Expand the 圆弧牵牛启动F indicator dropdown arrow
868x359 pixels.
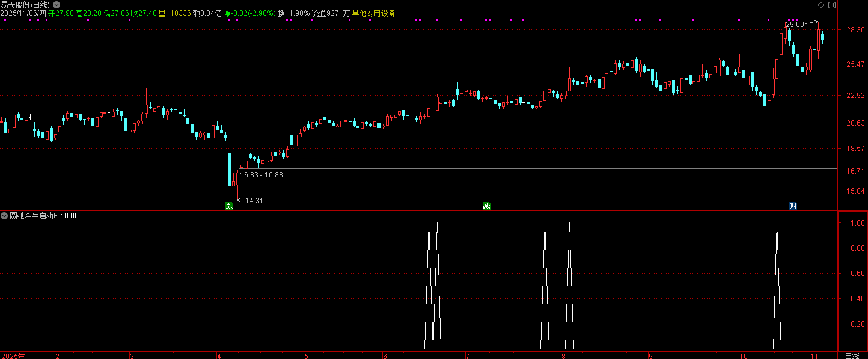click(x=4, y=216)
